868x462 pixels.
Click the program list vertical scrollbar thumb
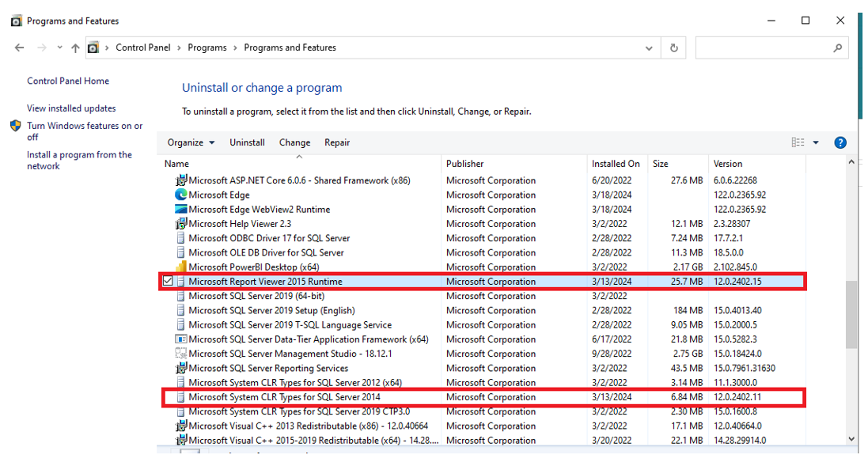click(851, 314)
